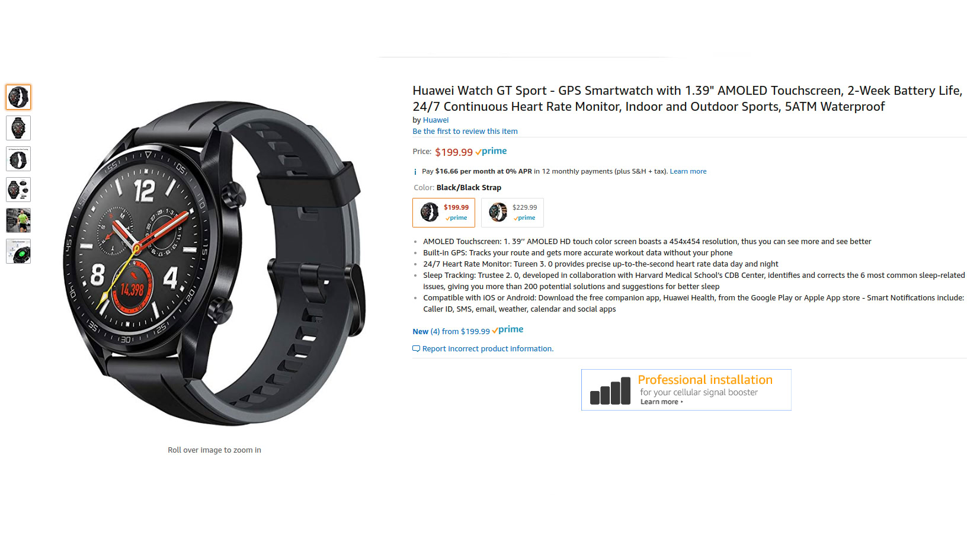
Task: View the second front-facing watch thumbnail
Action: click(18, 128)
